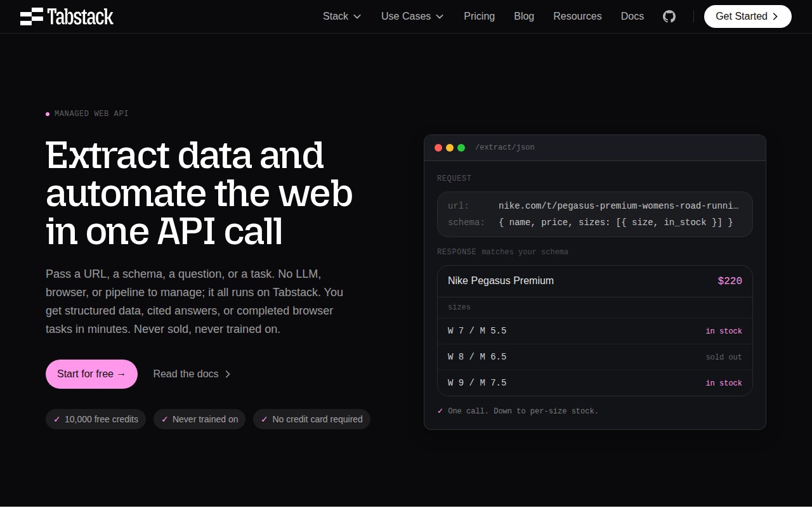This screenshot has width=812, height=520.
Task: Click the No credit card required badge
Action: click(311, 419)
